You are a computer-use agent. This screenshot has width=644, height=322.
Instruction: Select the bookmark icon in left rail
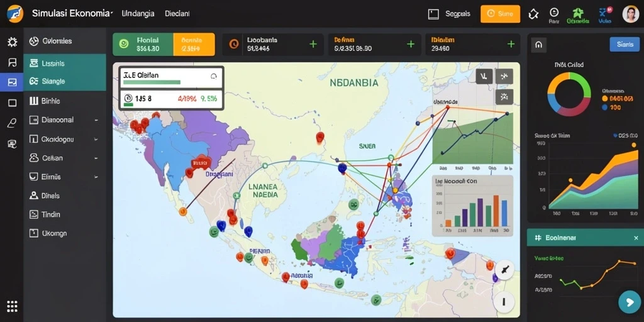pos(13,62)
